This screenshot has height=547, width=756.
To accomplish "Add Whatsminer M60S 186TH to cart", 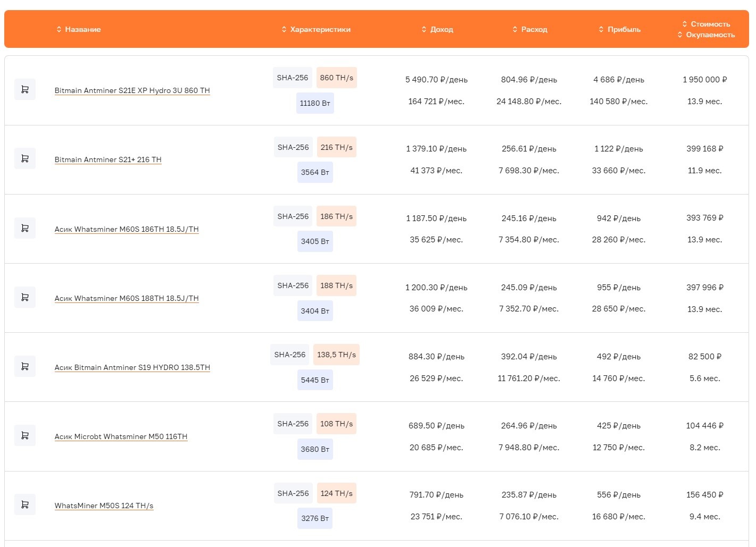I will point(24,228).
